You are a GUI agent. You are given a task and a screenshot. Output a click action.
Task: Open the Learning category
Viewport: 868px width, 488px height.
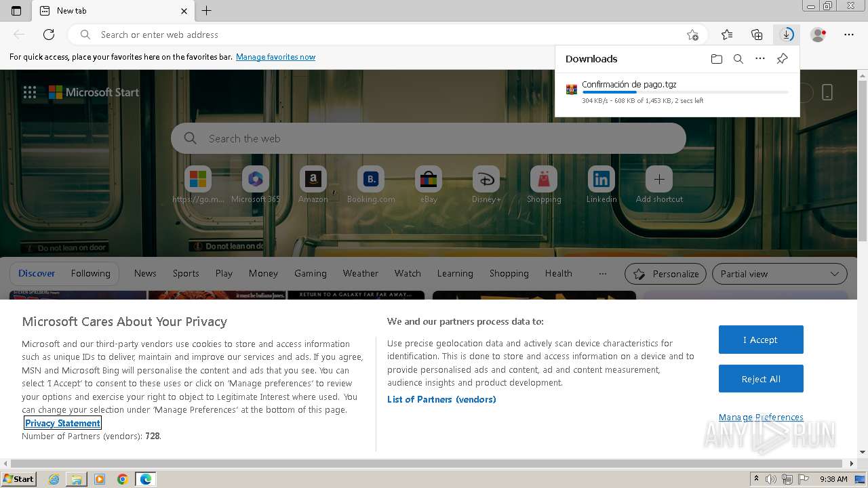click(455, 273)
